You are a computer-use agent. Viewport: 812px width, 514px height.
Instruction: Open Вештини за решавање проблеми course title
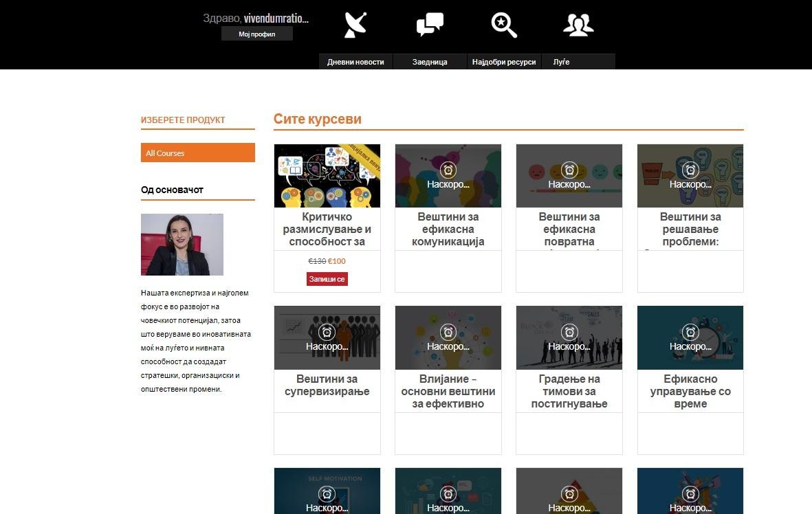point(690,229)
